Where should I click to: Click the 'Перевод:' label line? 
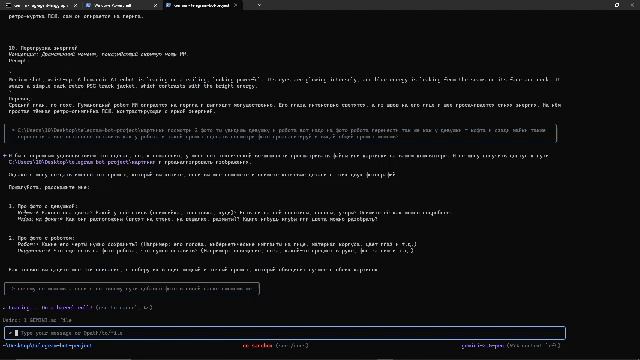[20, 99]
